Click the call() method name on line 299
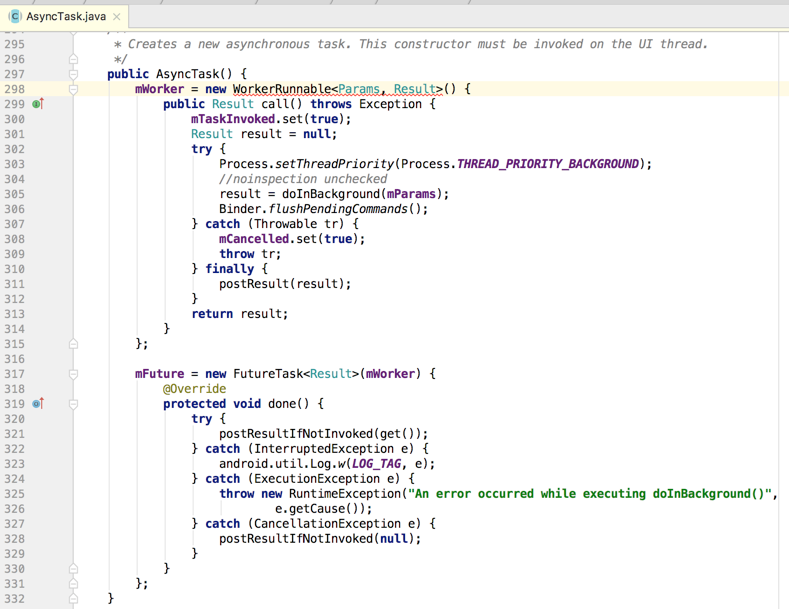This screenshot has height=609, width=789. [x=275, y=104]
